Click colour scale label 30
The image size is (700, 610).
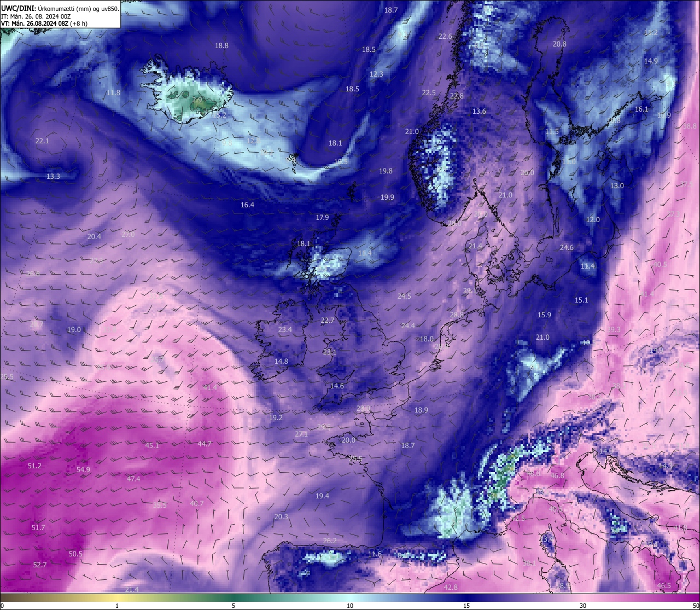coord(583,606)
